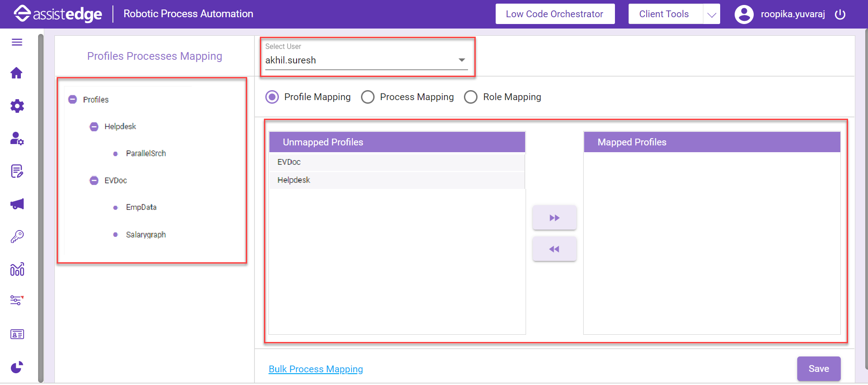Open the settings gear in sidebar

[x=17, y=106]
